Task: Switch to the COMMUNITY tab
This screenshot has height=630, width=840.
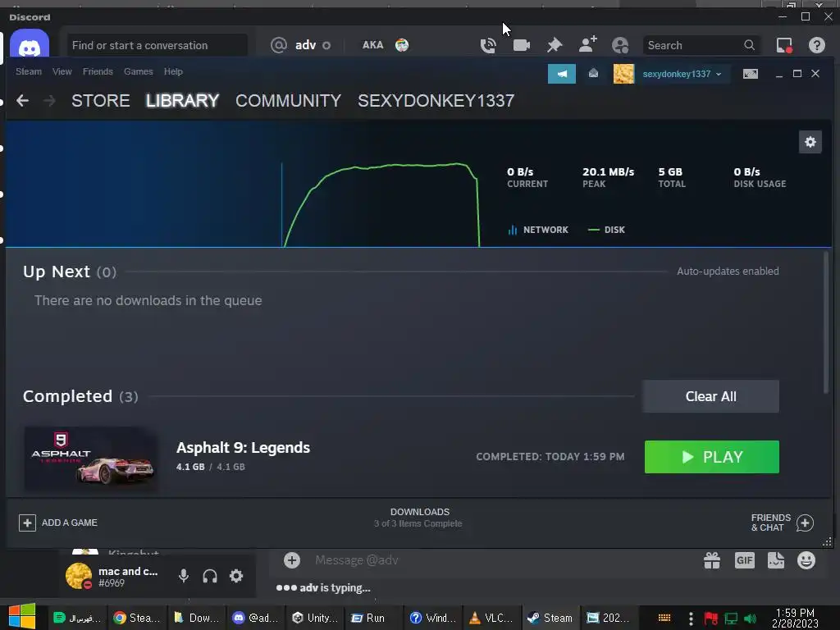Action: 288,101
